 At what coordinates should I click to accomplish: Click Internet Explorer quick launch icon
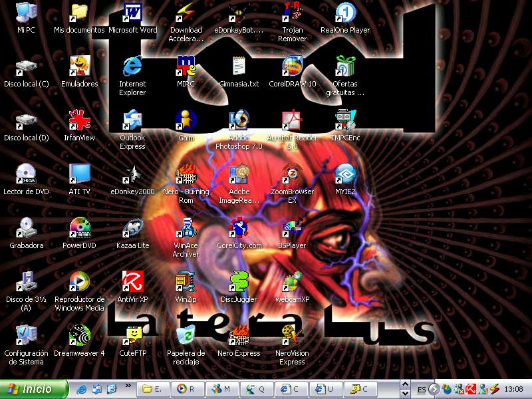tap(81, 389)
